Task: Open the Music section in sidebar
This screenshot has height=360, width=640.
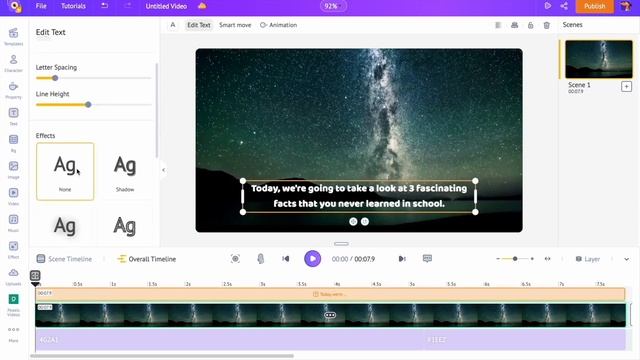Action: 13,223
